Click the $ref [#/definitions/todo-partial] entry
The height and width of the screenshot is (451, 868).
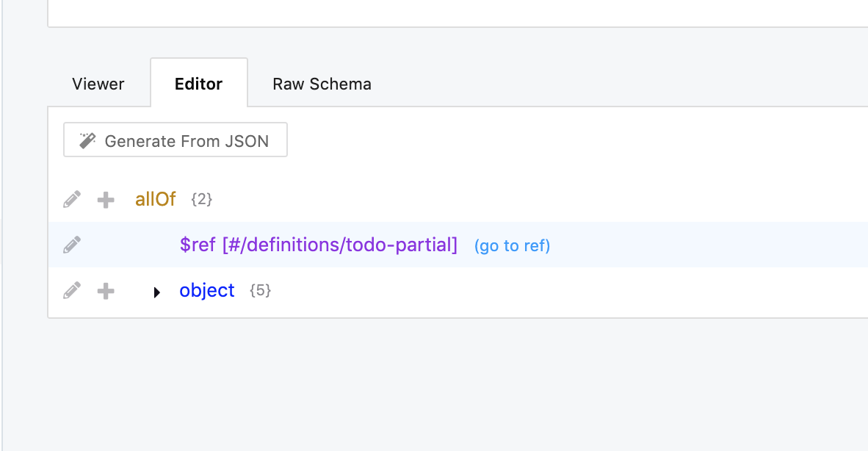(318, 245)
